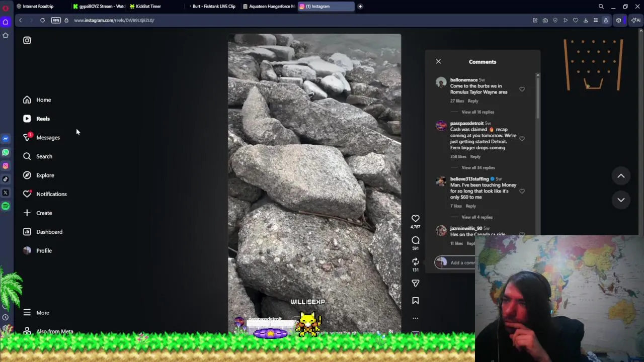Screen dimensions: 644x362
Task: Open Instagram in Opera sidebar
Action: 6,165
